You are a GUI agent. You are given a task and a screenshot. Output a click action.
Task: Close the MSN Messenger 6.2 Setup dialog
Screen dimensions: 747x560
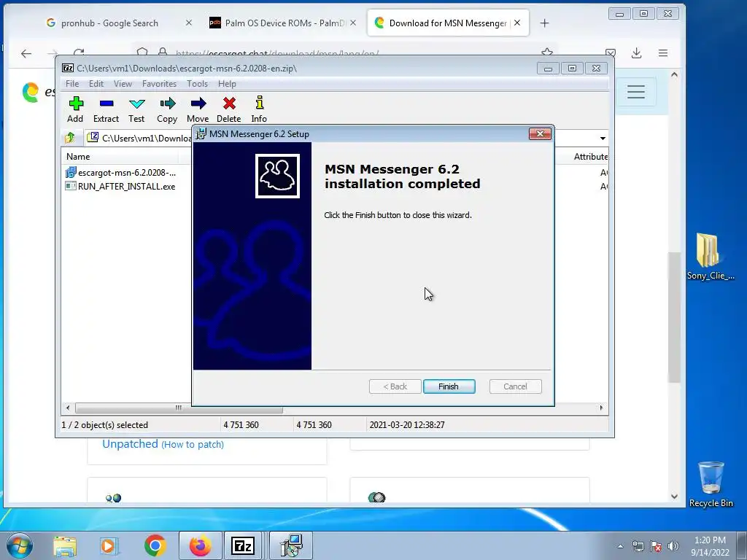click(x=541, y=134)
